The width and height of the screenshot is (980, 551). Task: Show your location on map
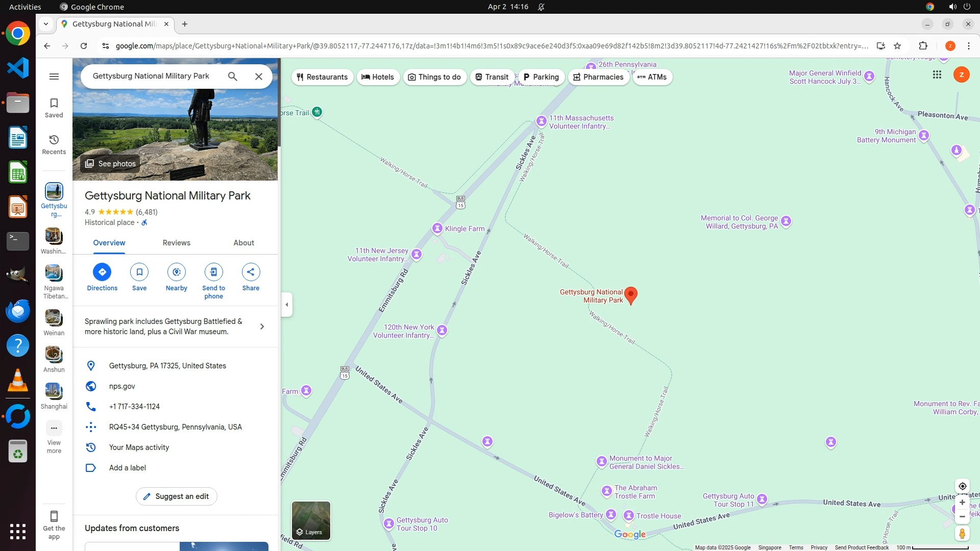pyautogui.click(x=962, y=486)
